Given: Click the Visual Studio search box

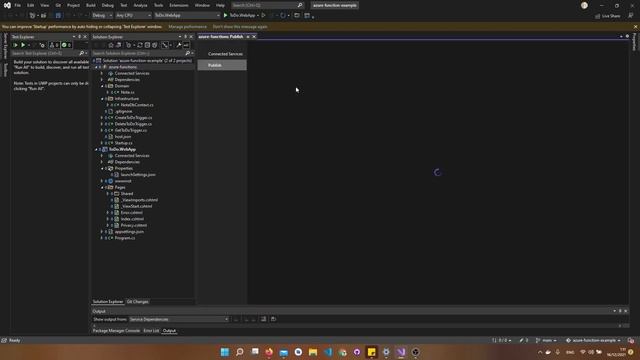Looking at the screenshot, I should (x=267, y=5).
